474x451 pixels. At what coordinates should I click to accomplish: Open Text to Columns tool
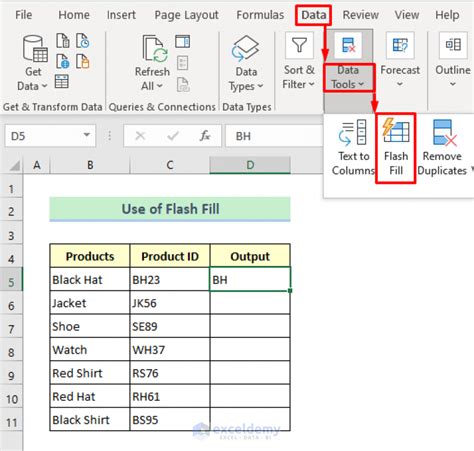(x=353, y=148)
